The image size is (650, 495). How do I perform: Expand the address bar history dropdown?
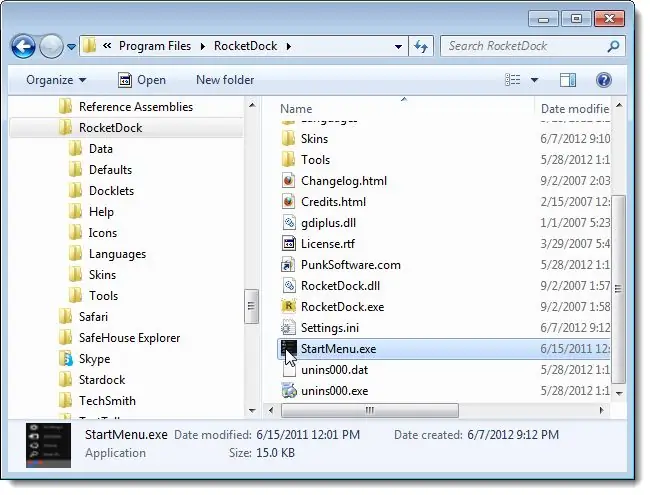tap(398, 46)
